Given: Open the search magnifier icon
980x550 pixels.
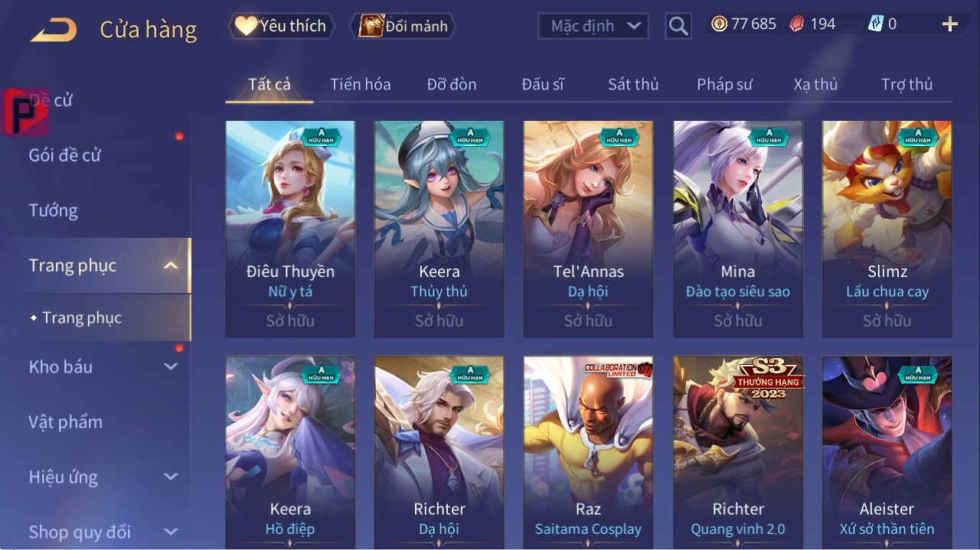Looking at the screenshot, I should click(678, 26).
